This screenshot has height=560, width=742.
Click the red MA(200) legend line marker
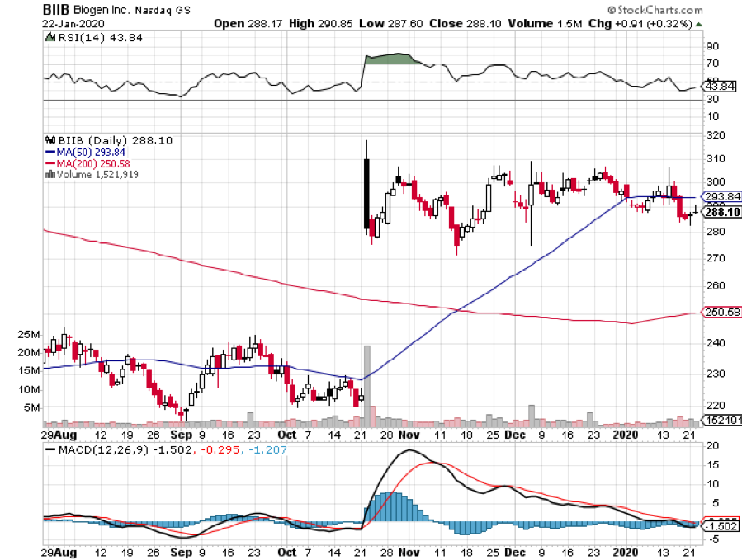[48, 163]
